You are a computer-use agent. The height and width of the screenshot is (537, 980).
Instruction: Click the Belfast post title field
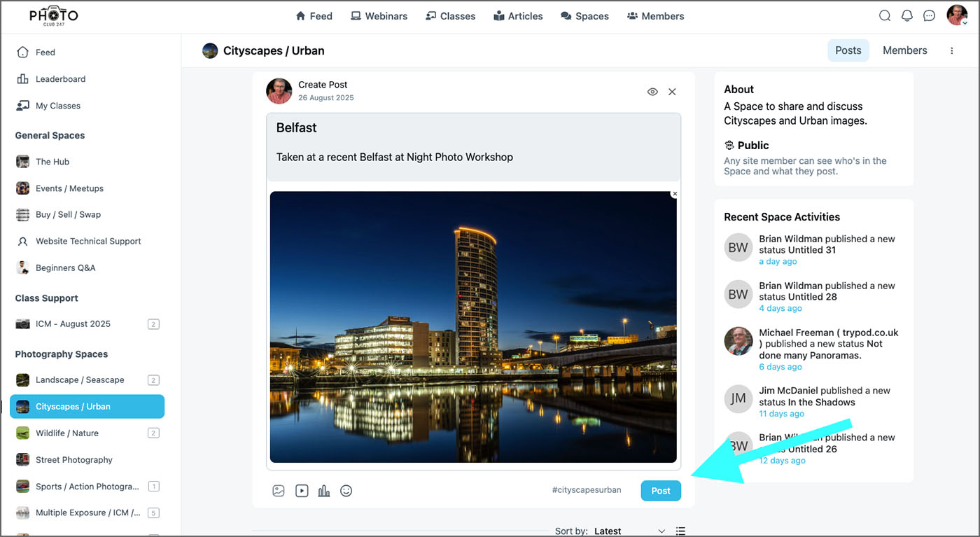click(x=473, y=128)
